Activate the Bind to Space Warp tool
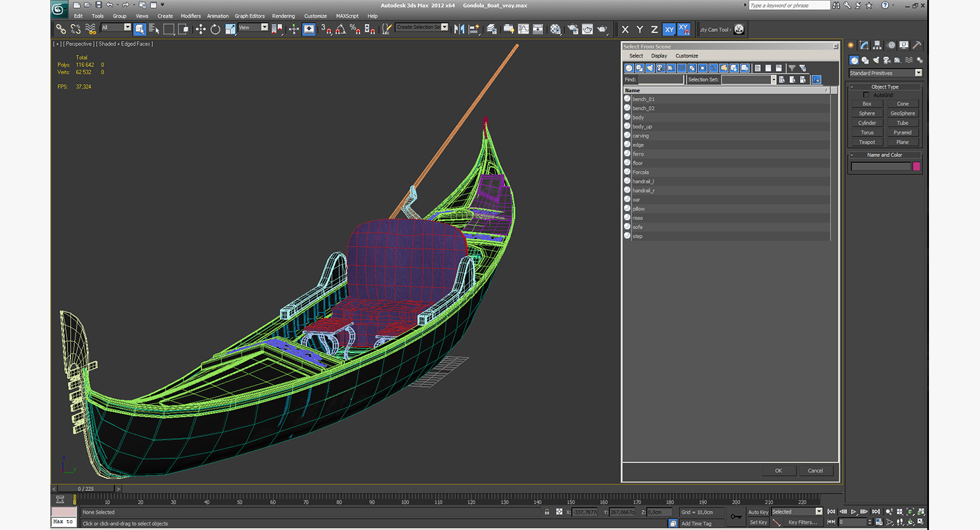Image resolution: width=980 pixels, height=530 pixels. point(89,29)
